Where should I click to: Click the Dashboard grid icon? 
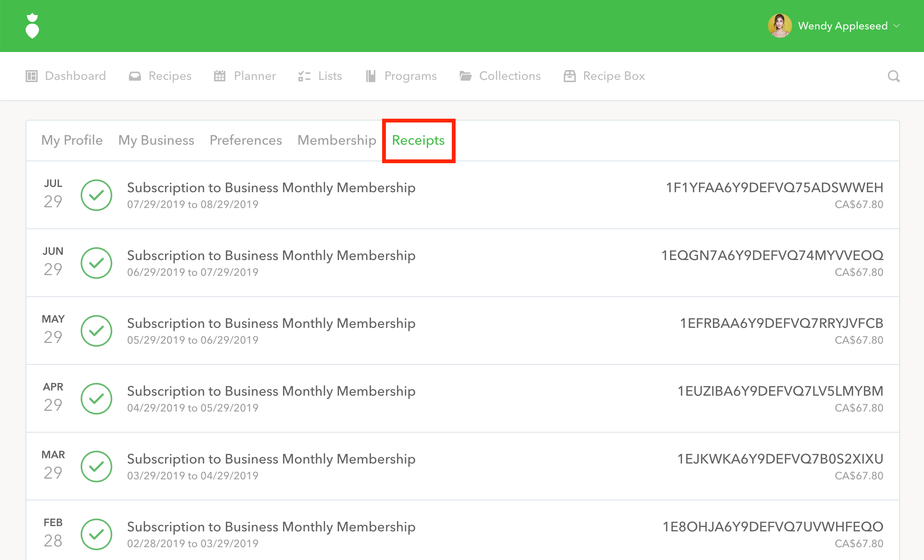(x=32, y=76)
